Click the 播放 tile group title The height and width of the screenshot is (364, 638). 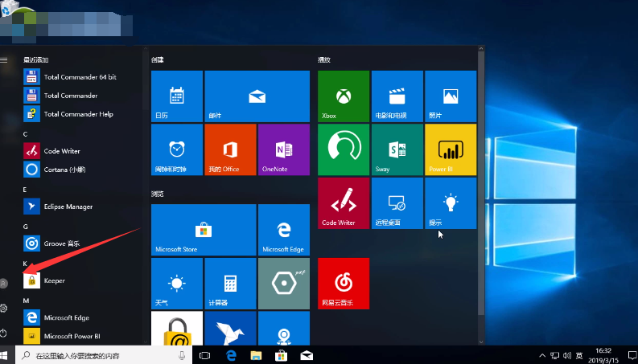coord(324,59)
